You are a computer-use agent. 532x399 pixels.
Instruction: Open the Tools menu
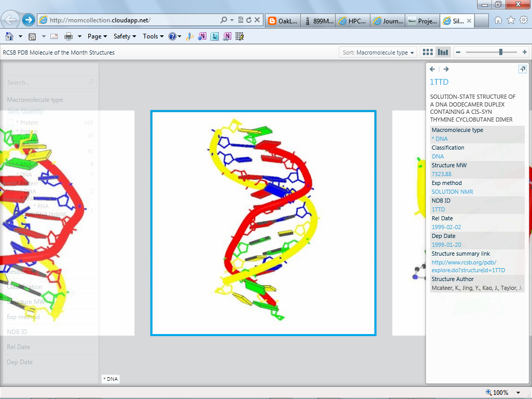tap(153, 36)
